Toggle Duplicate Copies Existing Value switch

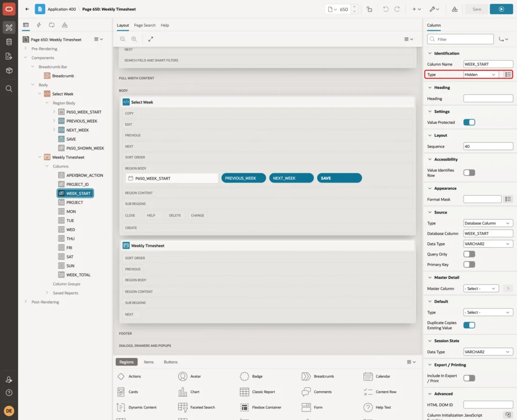point(469,325)
